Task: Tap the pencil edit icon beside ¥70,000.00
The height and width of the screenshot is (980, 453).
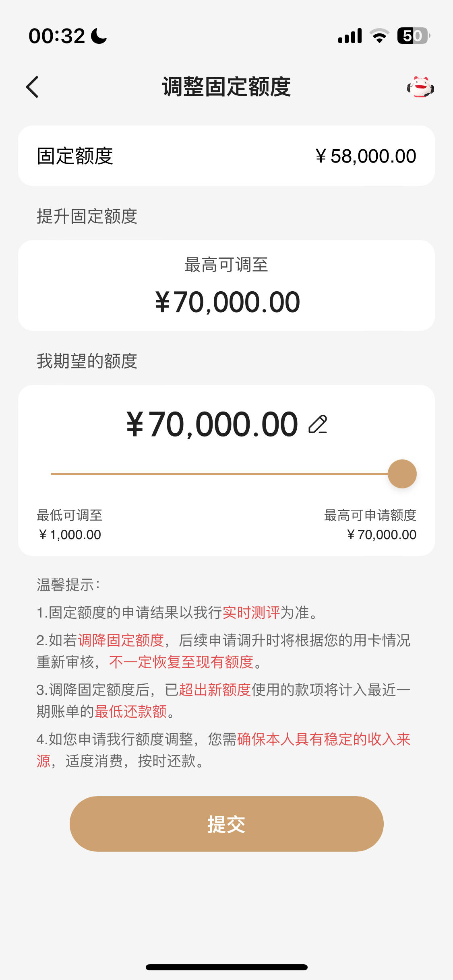Action: (x=318, y=424)
